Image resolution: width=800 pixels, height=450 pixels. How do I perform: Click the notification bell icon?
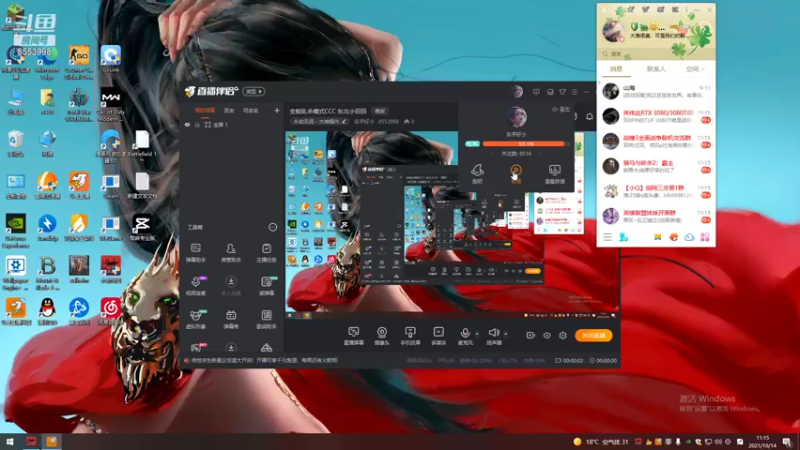coord(589,116)
